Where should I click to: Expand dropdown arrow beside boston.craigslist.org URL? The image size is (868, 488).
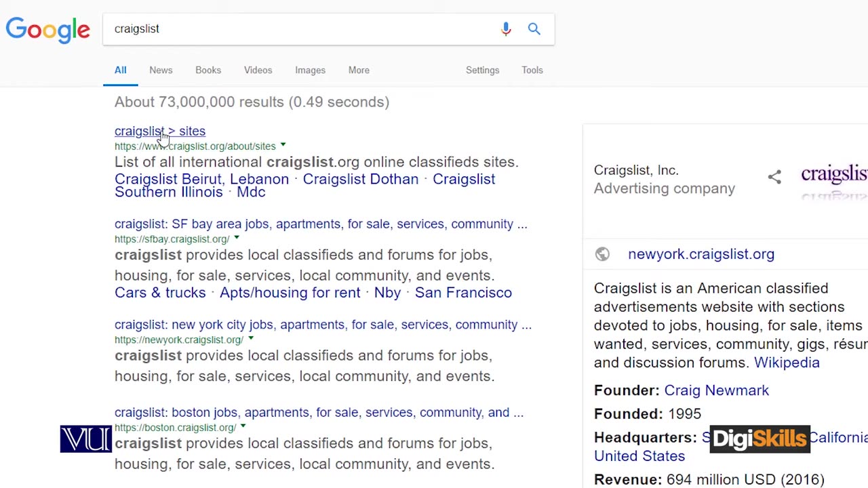pyautogui.click(x=243, y=426)
